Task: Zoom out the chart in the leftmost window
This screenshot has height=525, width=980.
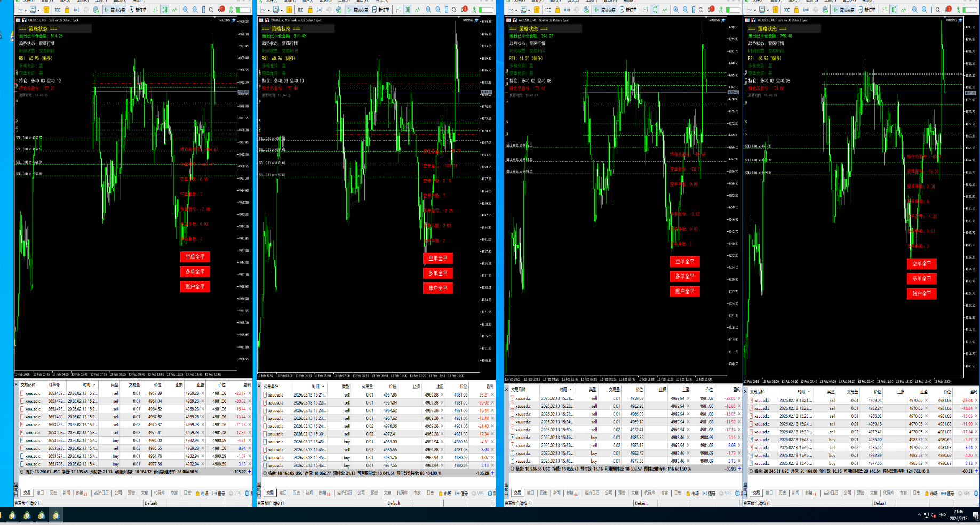Action: (x=195, y=10)
